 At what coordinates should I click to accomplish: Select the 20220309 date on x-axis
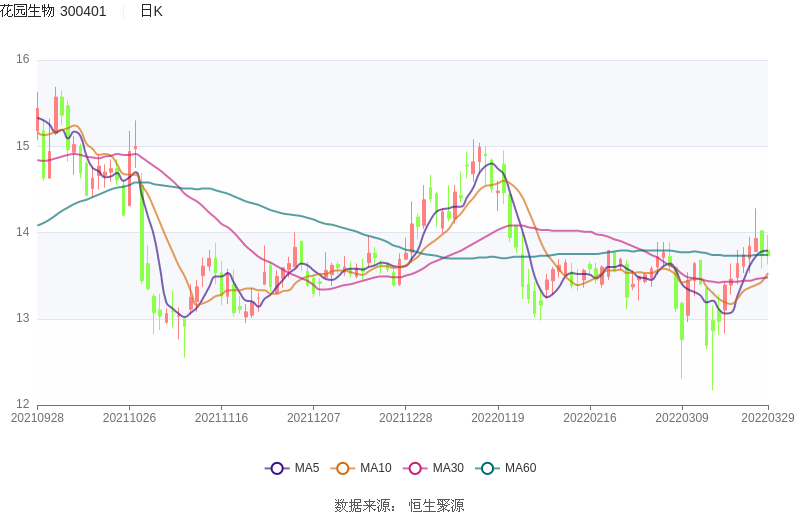pyautogui.click(x=681, y=418)
